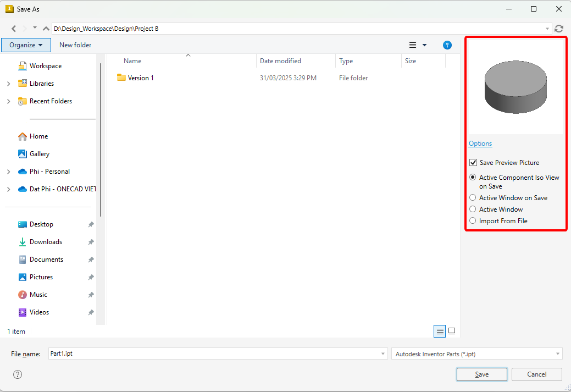Image resolution: width=571 pixels, height=392 pixels.
Task: Open the Downloads quick access folder
Action: [46, 242]
